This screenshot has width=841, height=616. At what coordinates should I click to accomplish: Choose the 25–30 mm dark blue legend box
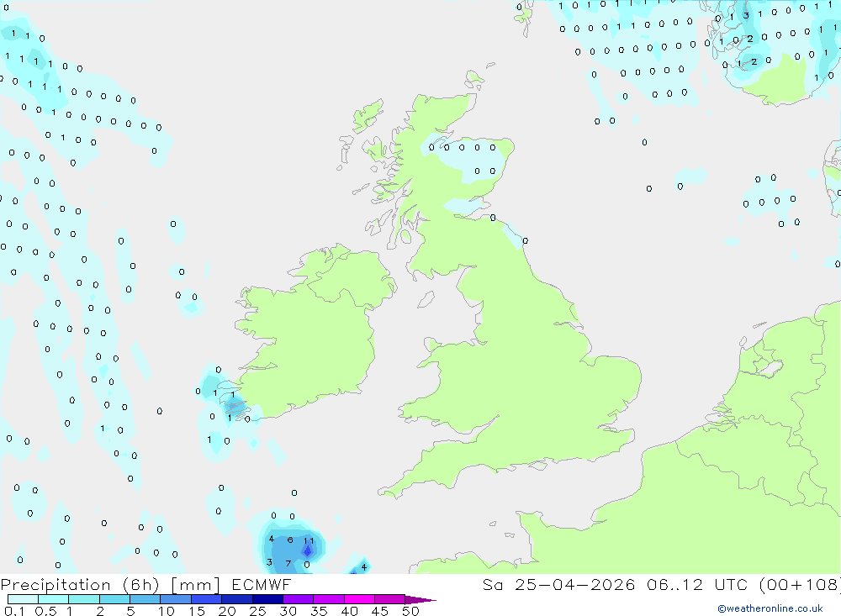click(267, 599)
